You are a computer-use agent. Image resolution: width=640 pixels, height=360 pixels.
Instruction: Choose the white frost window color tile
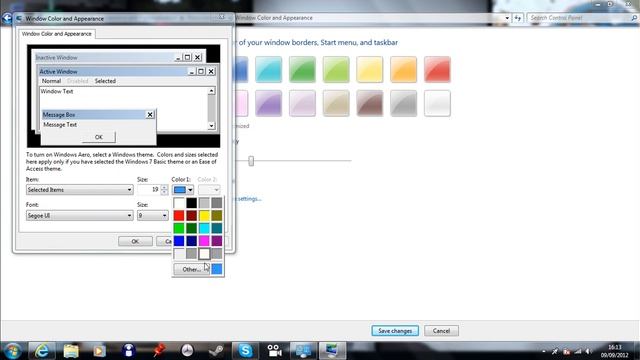pyautogui.click(x=437, y=103)
